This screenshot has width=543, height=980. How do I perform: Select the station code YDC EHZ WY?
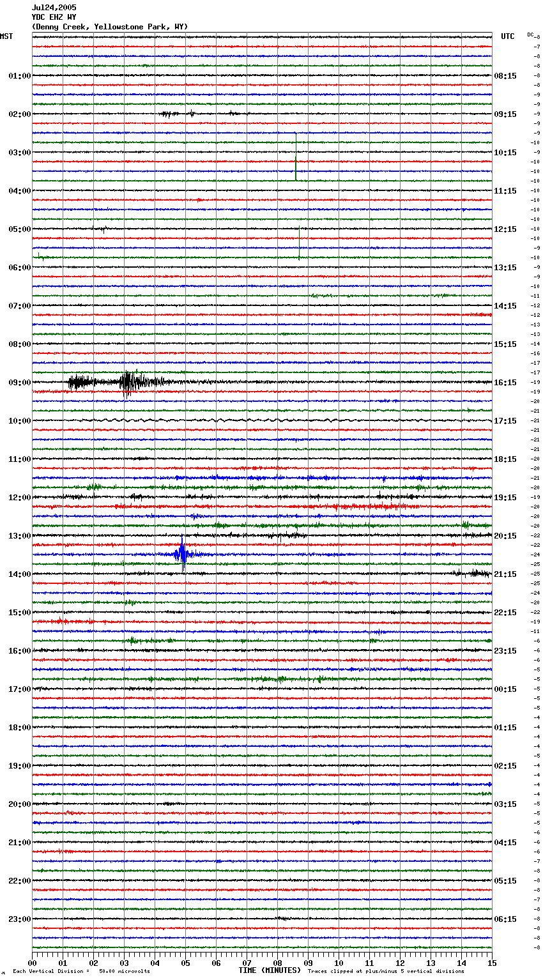click(x=54, y=17)
